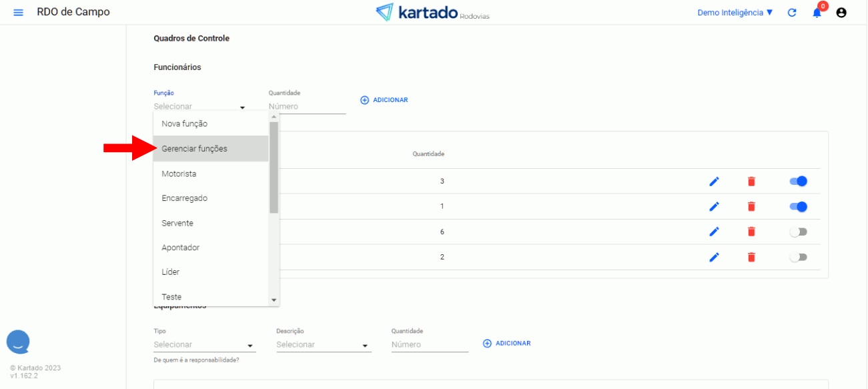Open the Descrição equipment dropdown

point(323,345)
